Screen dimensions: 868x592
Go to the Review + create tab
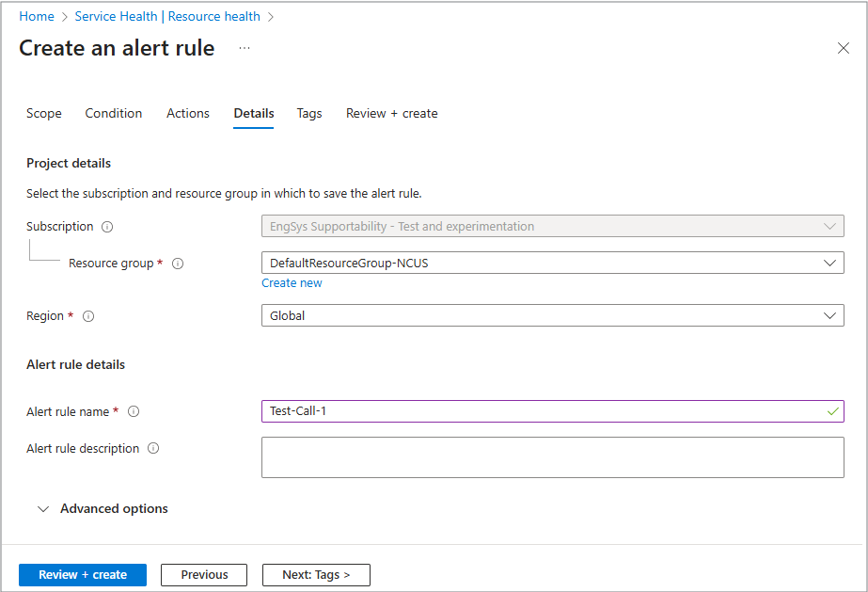point(391,114)
